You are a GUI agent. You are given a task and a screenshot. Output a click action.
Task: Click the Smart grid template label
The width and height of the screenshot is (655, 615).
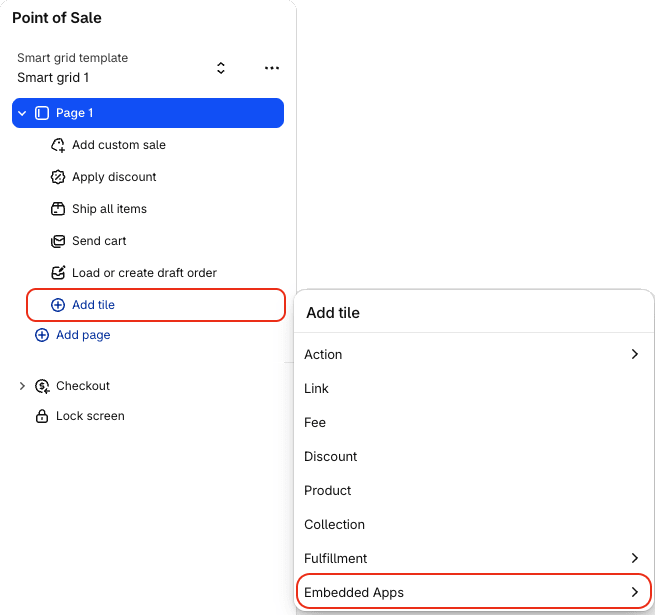(x=72, y=58)
